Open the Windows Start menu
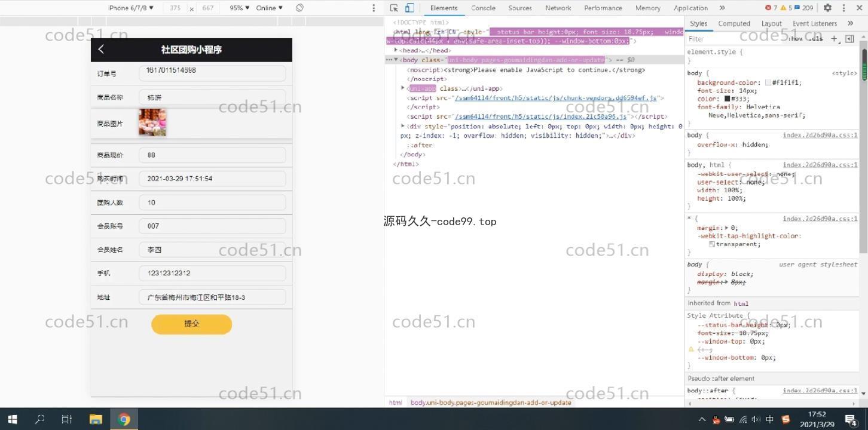 (x=12, y=419)
